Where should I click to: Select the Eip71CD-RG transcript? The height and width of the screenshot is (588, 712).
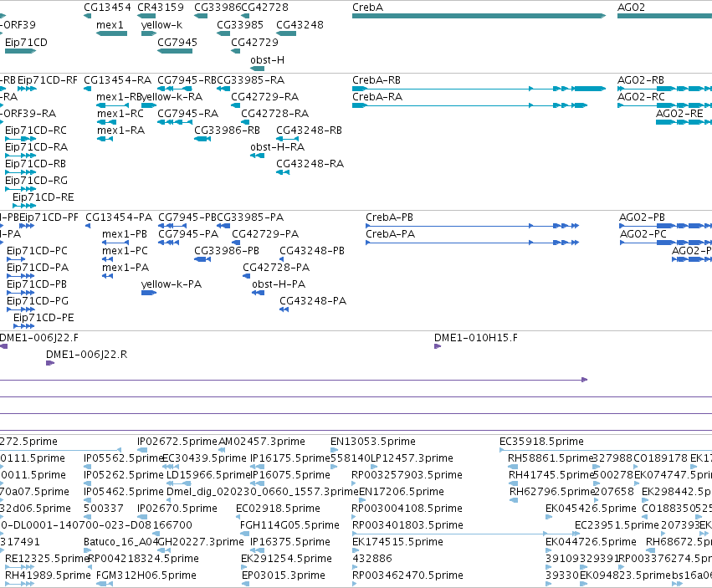click(x=20, y=189)
